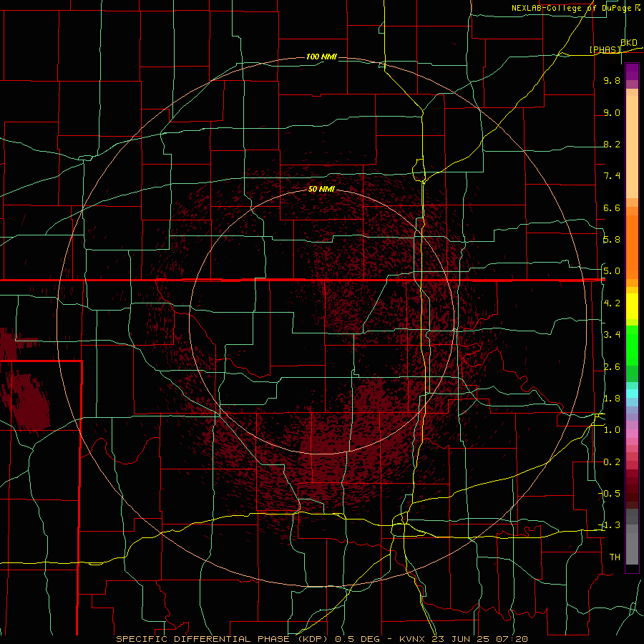Click the 07:20 timestamp in the caption
This screenshot has height=644, width=644.
(512, 639)
